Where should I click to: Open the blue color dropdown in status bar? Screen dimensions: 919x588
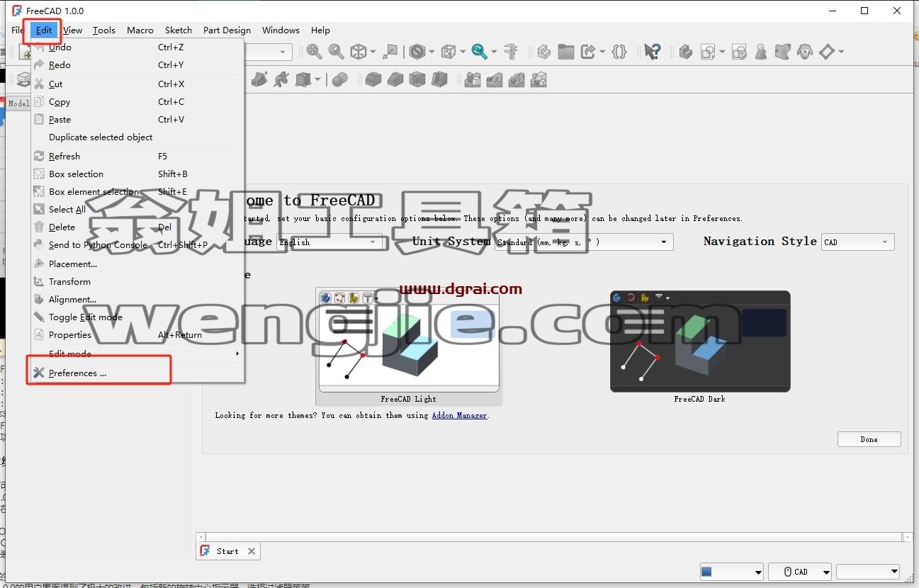click(731, 572)
